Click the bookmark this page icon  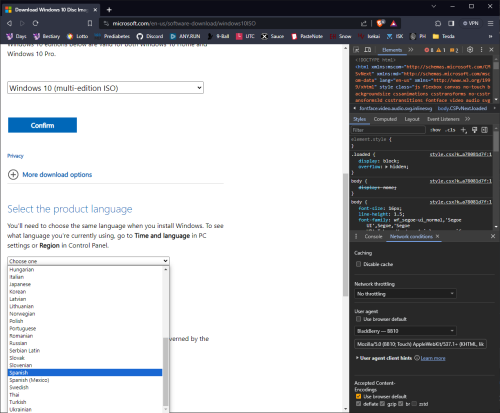[x=90, y=23]
